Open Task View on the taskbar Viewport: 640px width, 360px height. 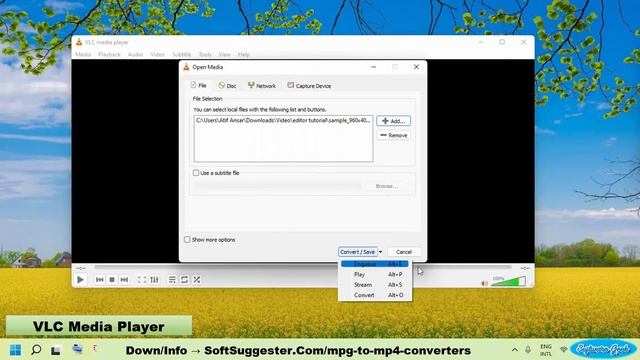56,350
